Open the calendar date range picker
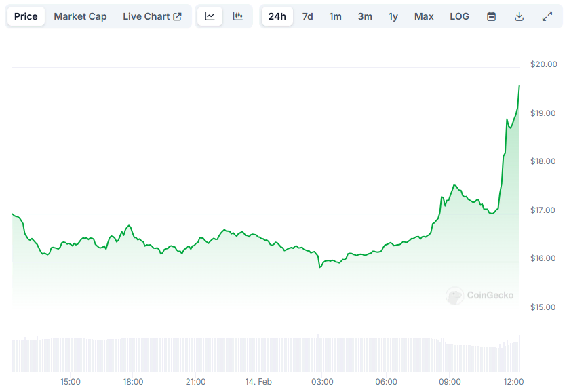This screenshot has width=569, height=392. click(491, 16)
